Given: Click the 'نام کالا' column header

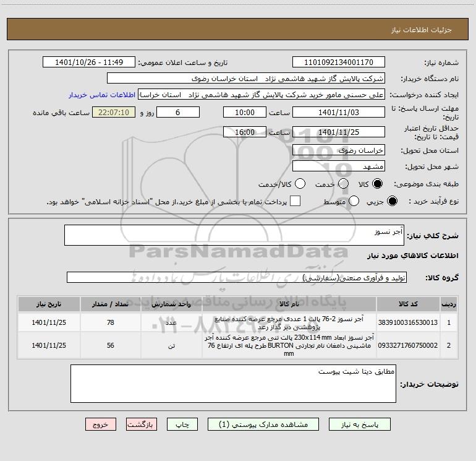Looking at the screenshot, I should point(289,304).
